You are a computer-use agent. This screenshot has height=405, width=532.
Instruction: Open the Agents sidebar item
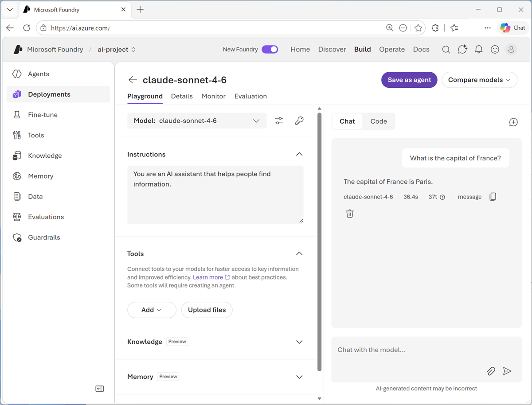(58, 74)
